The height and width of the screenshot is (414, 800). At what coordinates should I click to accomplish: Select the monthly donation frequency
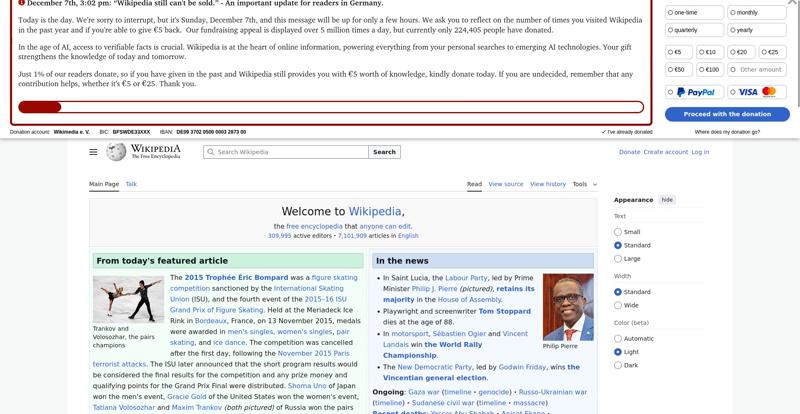tap(757, 13)
